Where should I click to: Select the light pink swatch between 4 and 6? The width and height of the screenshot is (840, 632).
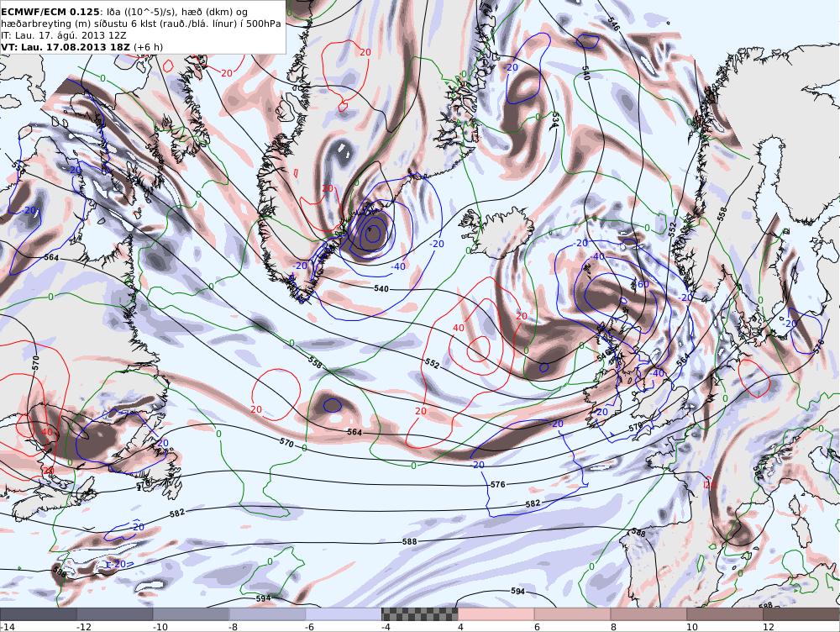(496, 614)
